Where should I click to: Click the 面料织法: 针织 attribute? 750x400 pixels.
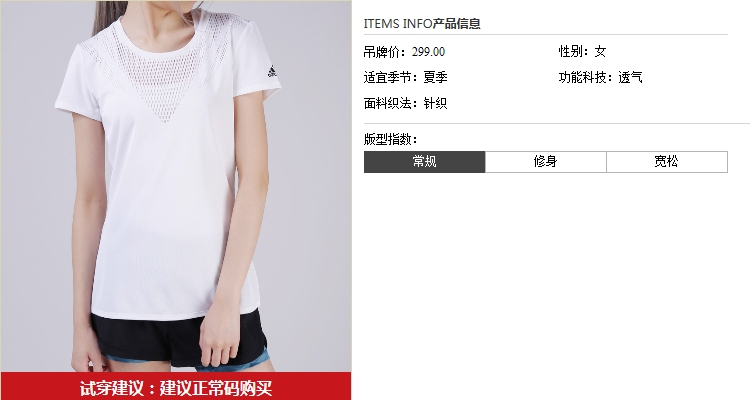pos(406,103)
